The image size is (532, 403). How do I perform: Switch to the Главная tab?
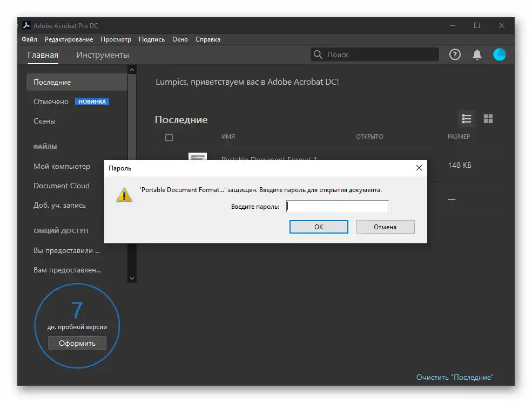pos(43,55)
